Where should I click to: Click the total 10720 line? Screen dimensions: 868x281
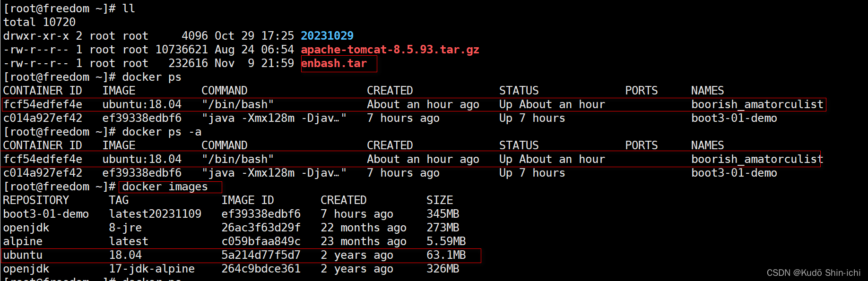pos(39,22)
